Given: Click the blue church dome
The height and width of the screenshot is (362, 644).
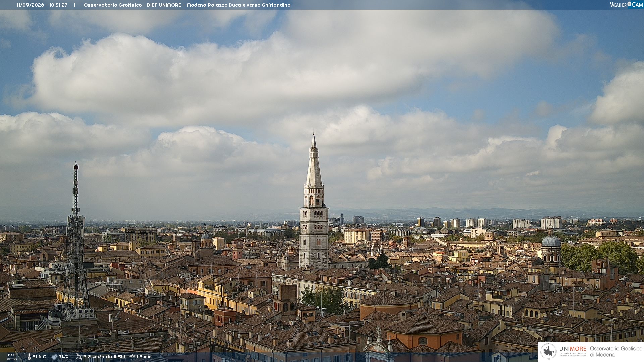Looking at the screenshot, I should coord(551,241).
